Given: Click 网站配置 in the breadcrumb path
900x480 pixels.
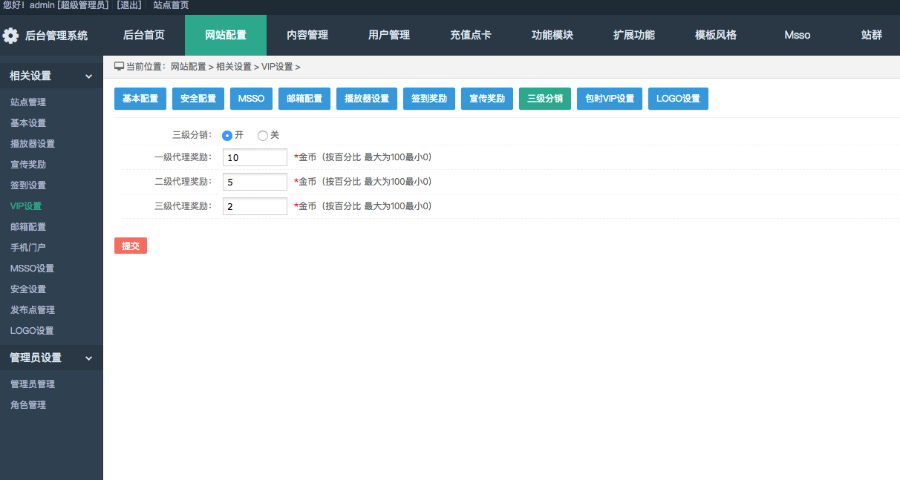Looking at the screenshot, I should (x=188, y=67).
